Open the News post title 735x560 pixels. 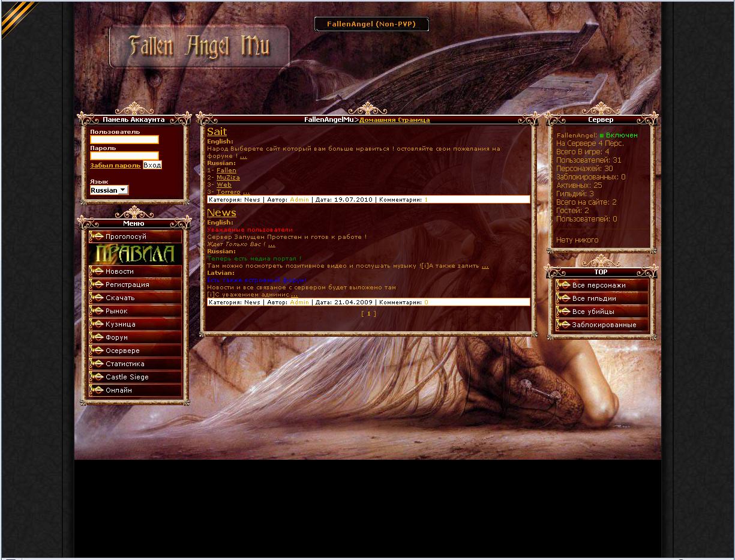pyautogui.click(x=221, y=212)
